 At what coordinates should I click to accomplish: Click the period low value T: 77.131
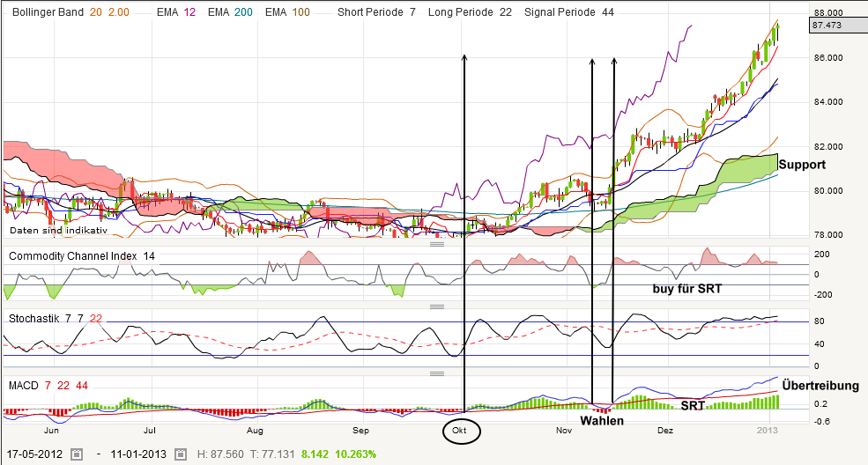(272, 454)
